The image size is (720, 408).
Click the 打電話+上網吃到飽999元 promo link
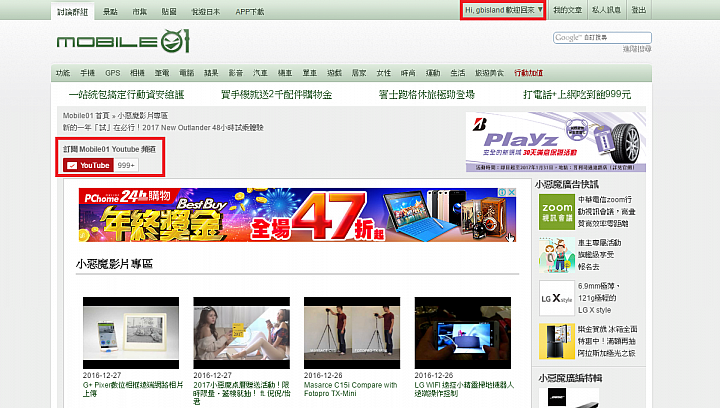tap(577, 95)
